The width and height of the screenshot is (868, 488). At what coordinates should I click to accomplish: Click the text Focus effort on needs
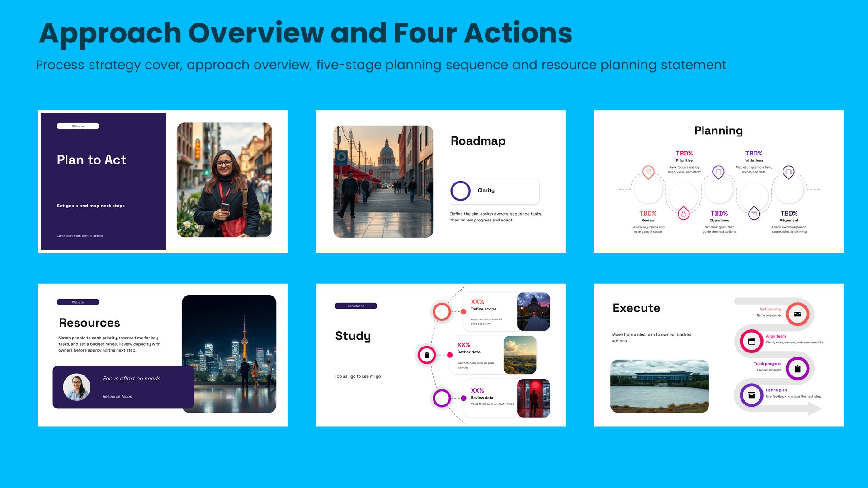click(x=132, y=379)
